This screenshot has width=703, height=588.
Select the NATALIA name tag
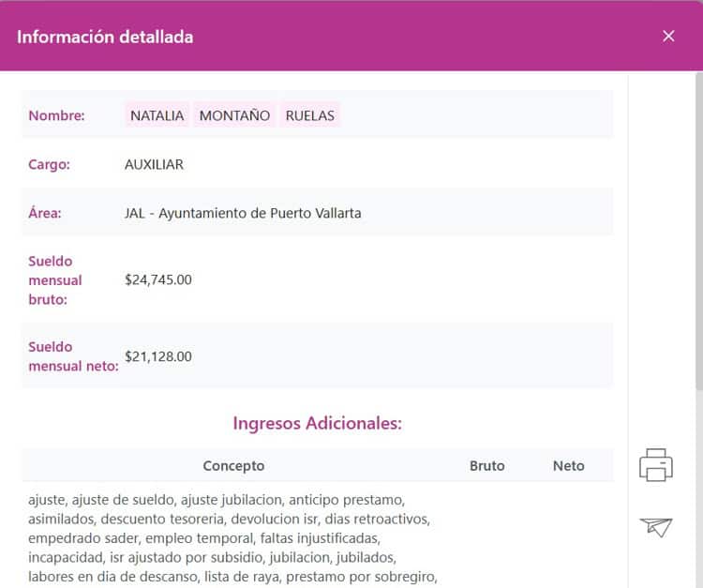pyautogui.click(x=157, y=115)
